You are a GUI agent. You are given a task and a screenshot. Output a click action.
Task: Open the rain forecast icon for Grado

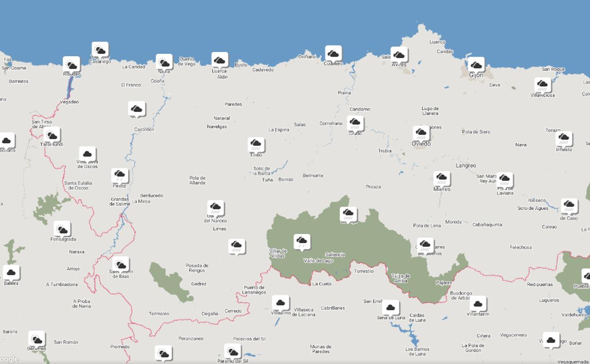(355, 123)
